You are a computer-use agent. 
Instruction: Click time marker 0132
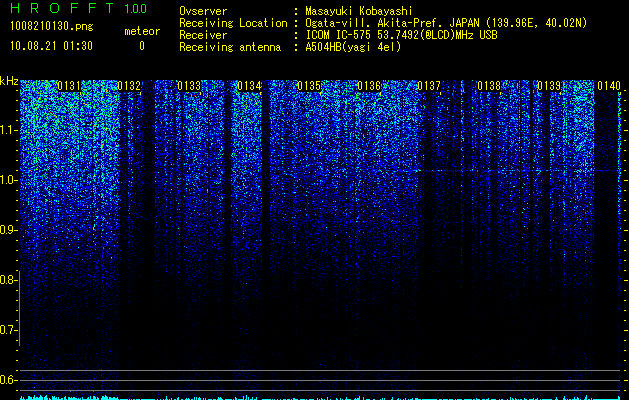(x=129, y=86)
